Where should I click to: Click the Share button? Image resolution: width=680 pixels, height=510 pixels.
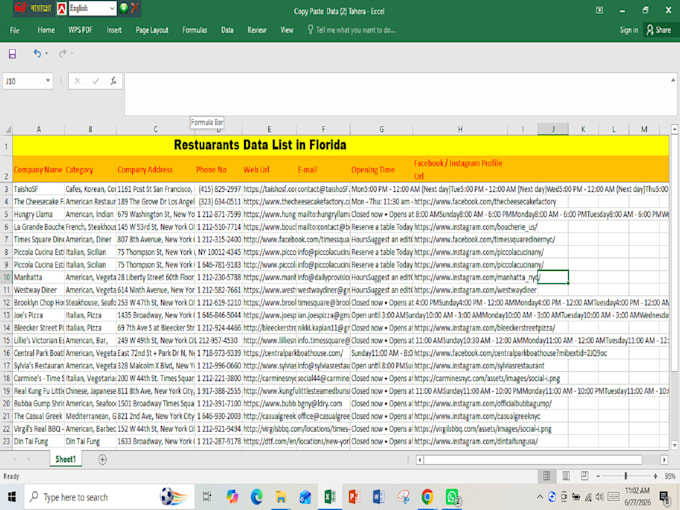tap(659, 30)
